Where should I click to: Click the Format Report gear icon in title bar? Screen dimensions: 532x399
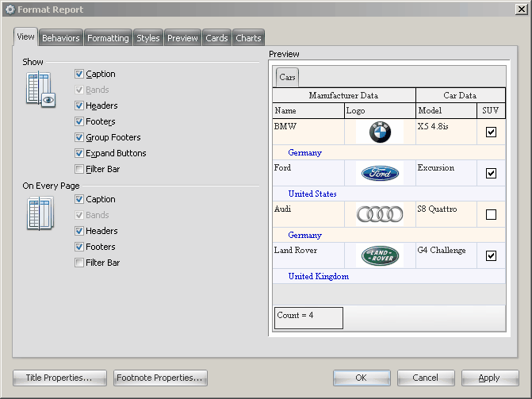coord(10,10)
